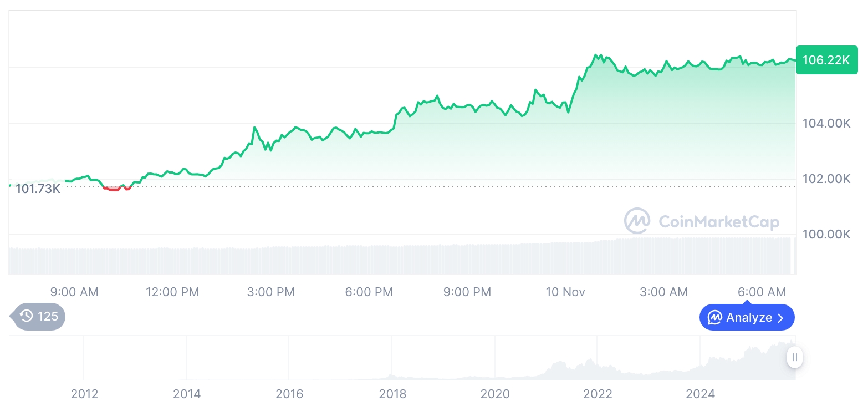The image size is (868, 406).
Task: Click the 100.00K label on the price axis
Action: pos(826,235)
